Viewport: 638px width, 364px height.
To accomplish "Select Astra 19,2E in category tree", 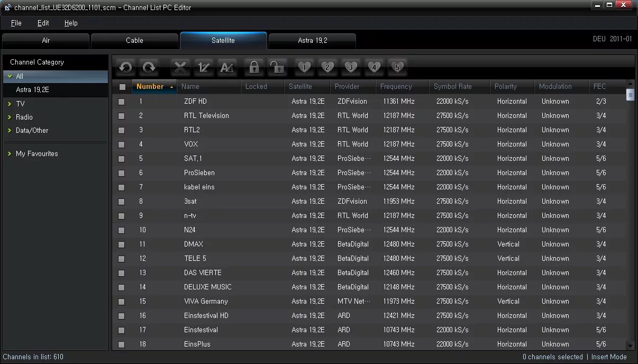I will pyautogui.click(x=32, y=90).
